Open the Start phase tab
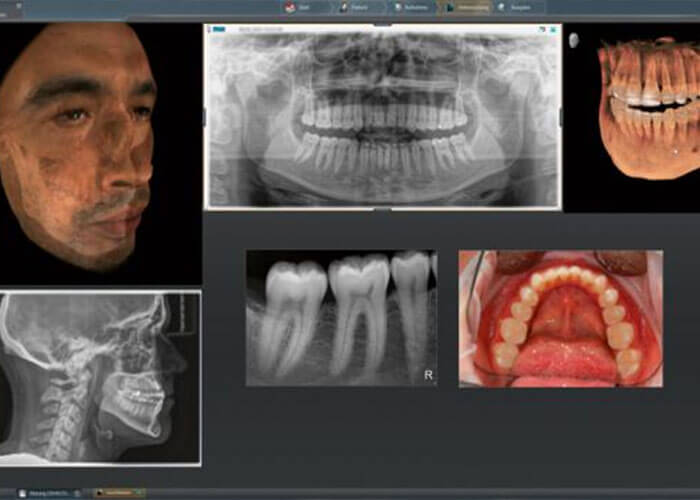 [299, 7]
